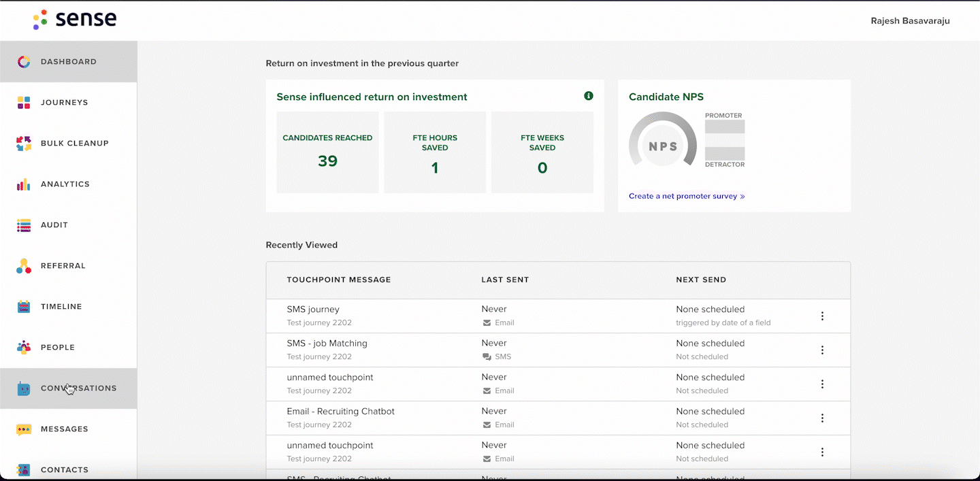Go to Journeys in the sidebar

(68, 103)
